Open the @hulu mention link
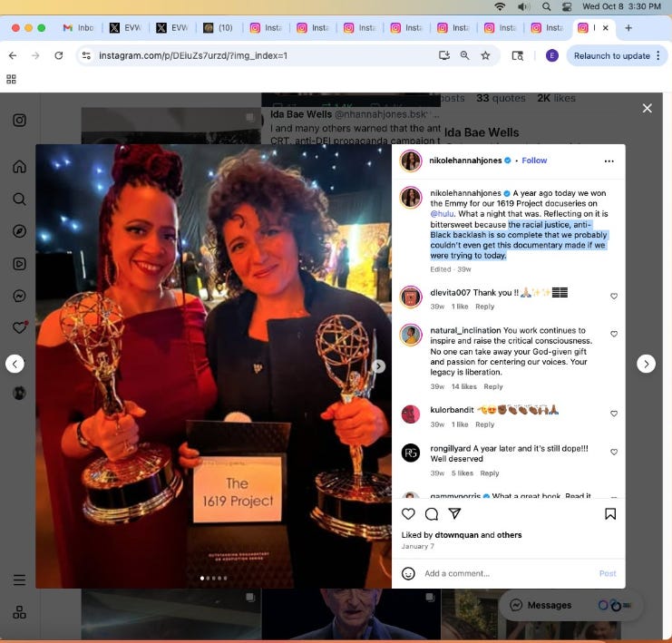 click(x=442, y=213)
